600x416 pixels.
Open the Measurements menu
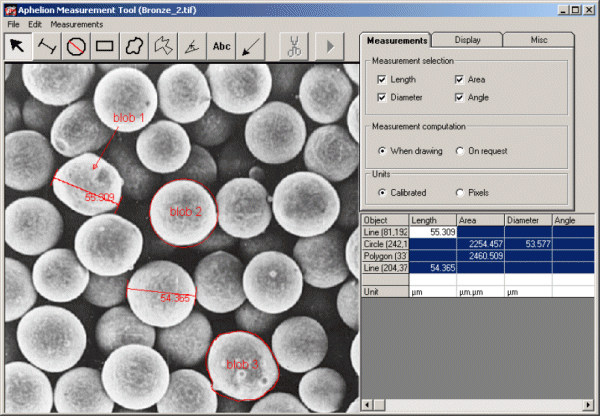pyautogui.click(x=77, y=24)
